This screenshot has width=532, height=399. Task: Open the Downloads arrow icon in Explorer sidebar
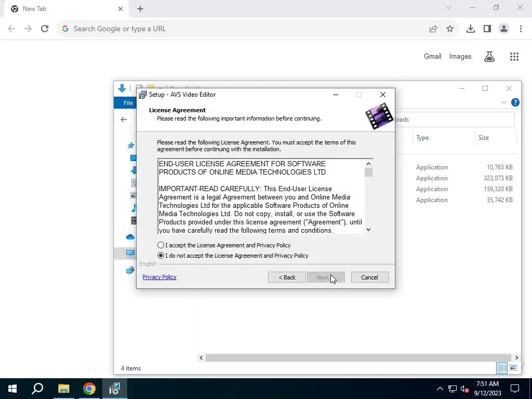tap(134, 170)
